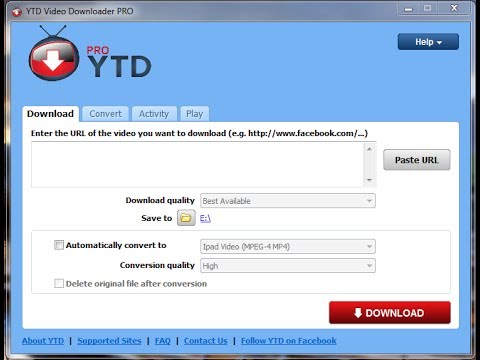This screenshot has height=360, width=480.
Task: Open the Ipad Video (MPEG-4 MP4) format dropdown
Action: (x=288, y=246)
